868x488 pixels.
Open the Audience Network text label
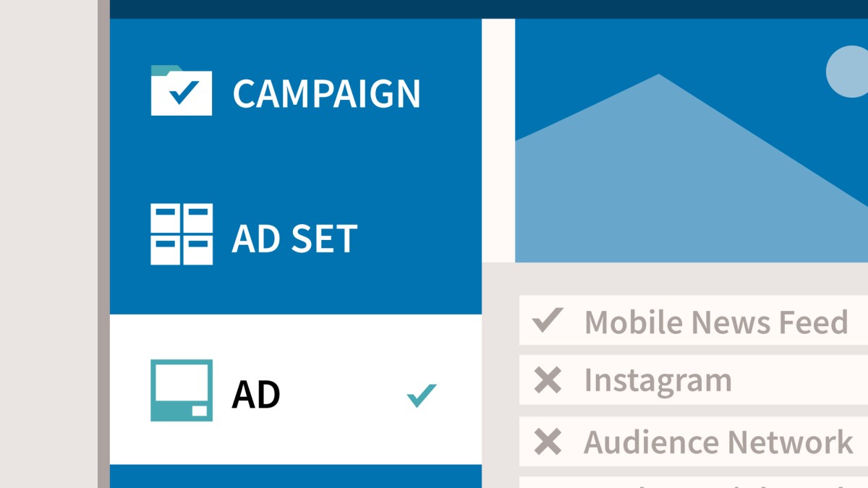point(718,442)
